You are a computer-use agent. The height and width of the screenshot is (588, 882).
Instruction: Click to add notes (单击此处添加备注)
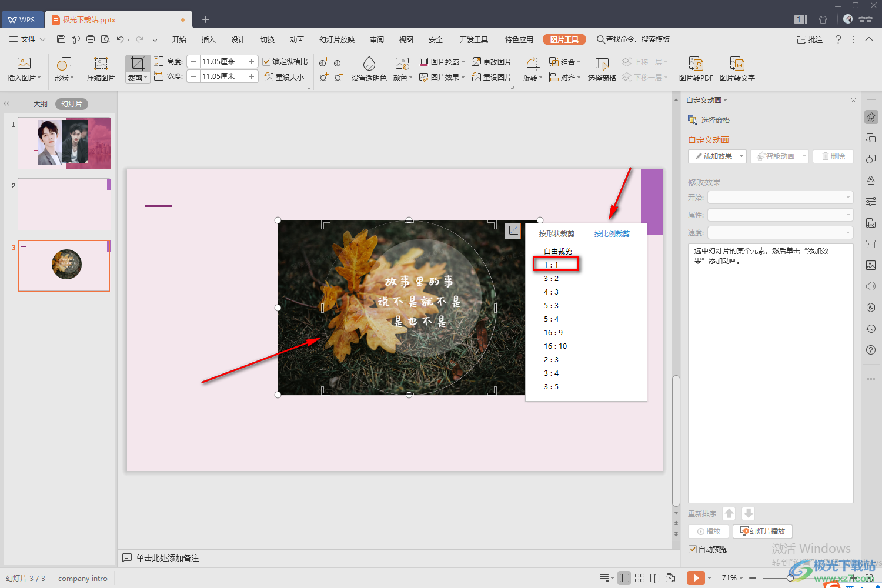pyautogui.click(x=168, y=558)
